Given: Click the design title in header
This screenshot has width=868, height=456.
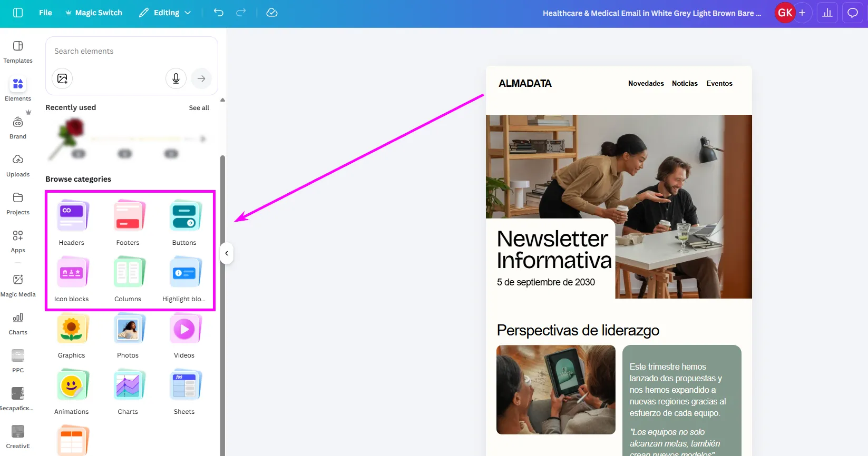Looking at the screenshot, I should [x=652, y=13].
